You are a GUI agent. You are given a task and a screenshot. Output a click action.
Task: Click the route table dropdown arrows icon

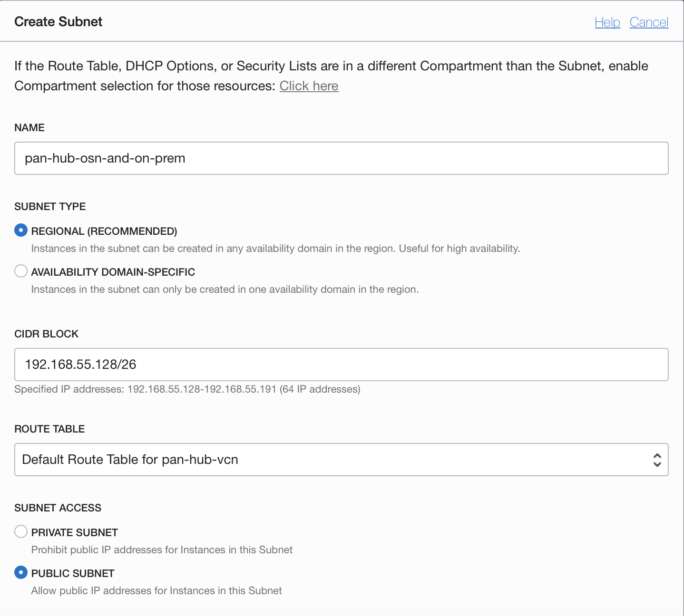tap(657, 460)
